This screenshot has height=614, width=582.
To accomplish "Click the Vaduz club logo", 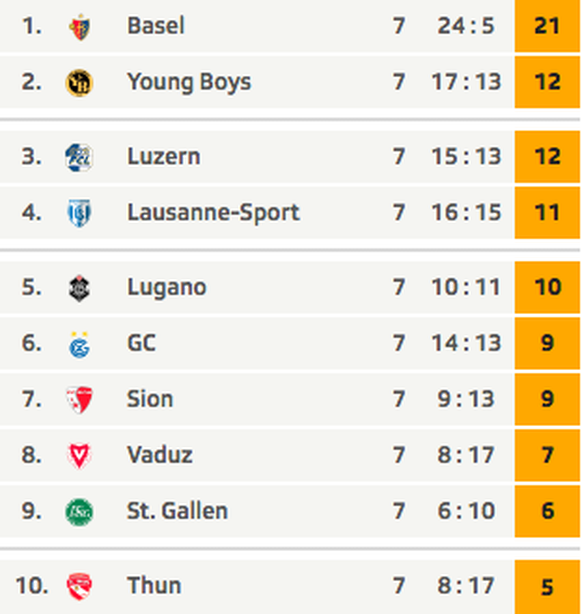I will pyautogui.click(x=79, y=456).
